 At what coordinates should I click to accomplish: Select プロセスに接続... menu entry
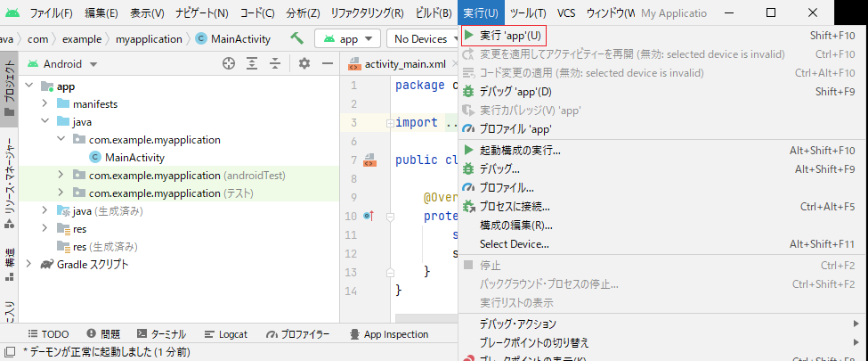coord(662,207)
